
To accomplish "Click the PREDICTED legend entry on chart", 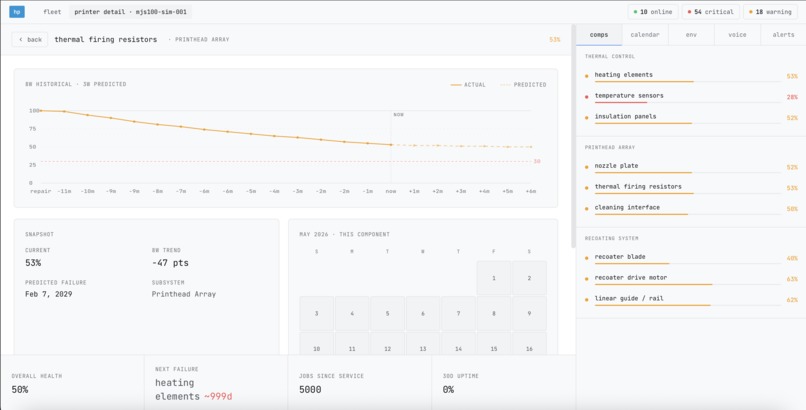I will tap(523, 85).
